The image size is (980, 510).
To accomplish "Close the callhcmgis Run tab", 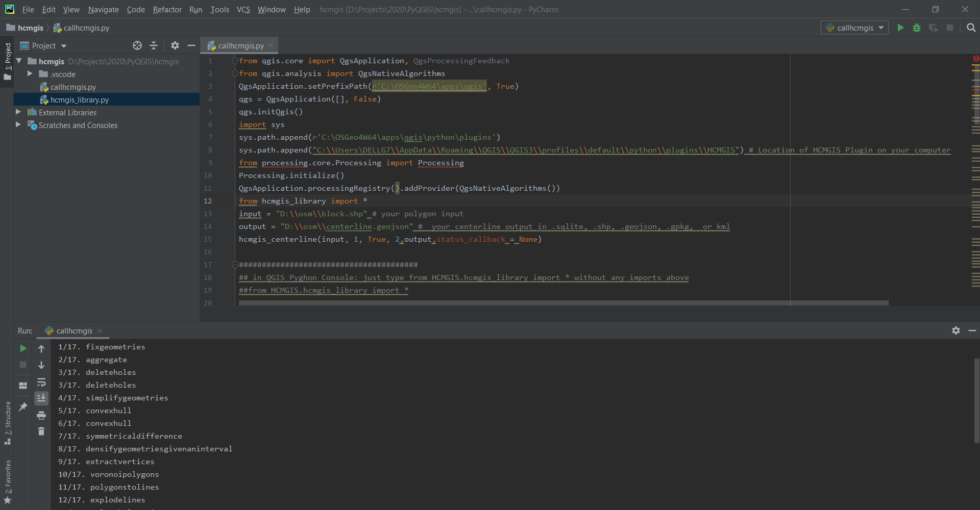I will 100,331.
